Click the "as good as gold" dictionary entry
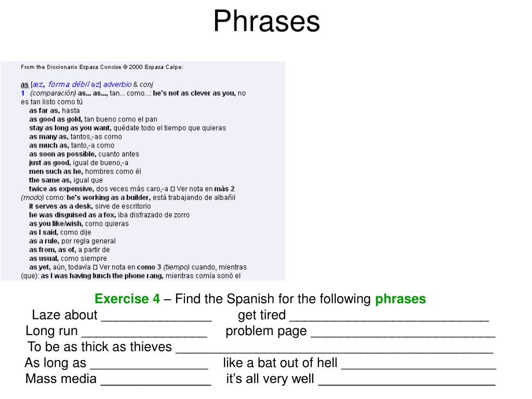532x399 pixels. 55,119
